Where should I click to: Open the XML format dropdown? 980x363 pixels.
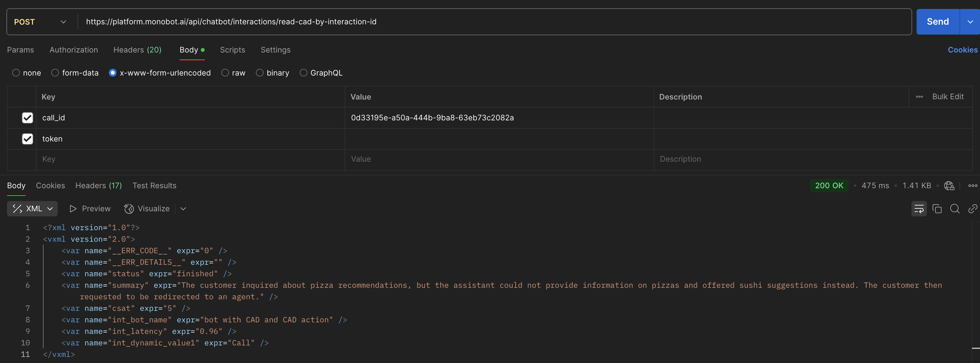point(32,209)
